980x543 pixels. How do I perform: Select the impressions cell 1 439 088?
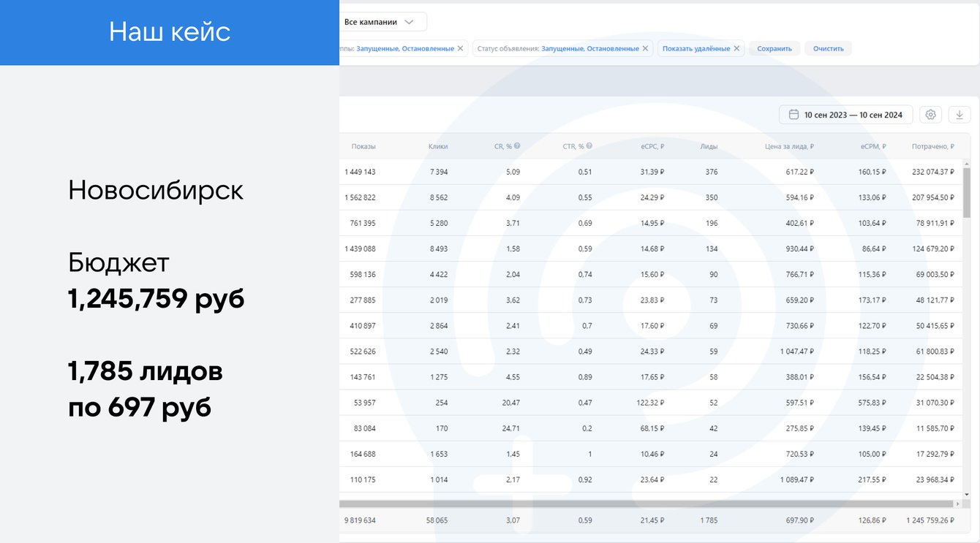360,248
